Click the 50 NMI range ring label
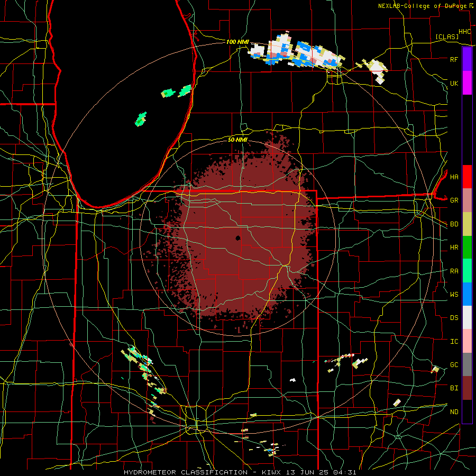476x476 pixels. (237, 140)
